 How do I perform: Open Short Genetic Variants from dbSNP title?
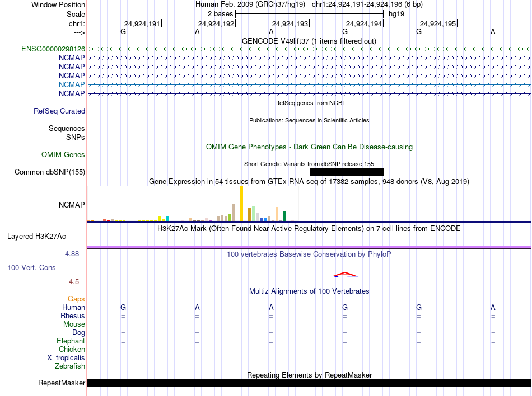pos(309,164)
